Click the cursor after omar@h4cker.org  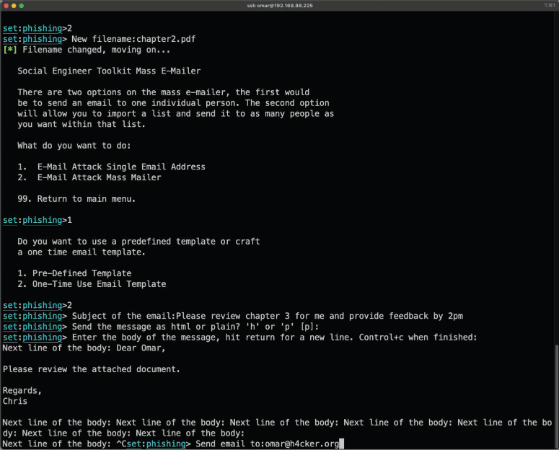click(341, 444)
